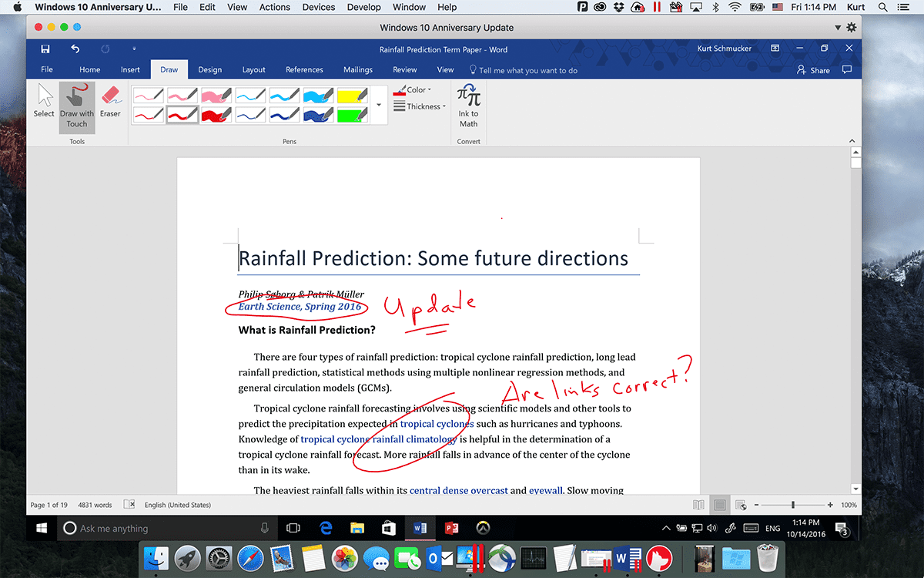Click the zoom slider handle
The image size is (924, 578).
(793, 505)
